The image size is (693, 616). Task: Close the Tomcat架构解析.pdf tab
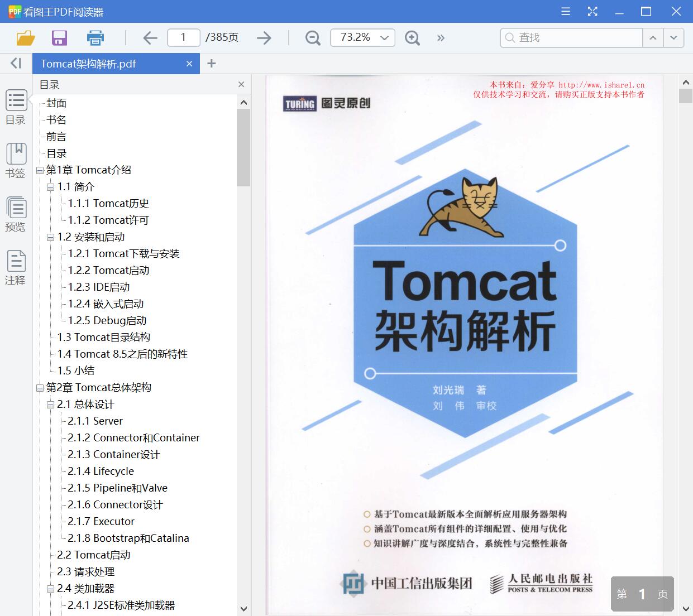(189, 64)
